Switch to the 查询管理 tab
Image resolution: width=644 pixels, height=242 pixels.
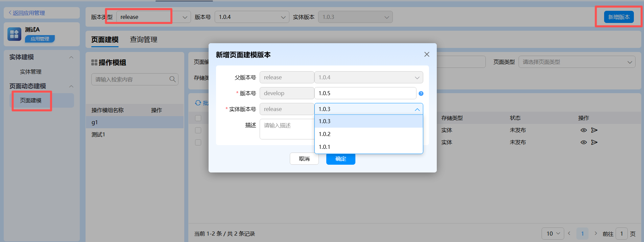coord(144,39)
